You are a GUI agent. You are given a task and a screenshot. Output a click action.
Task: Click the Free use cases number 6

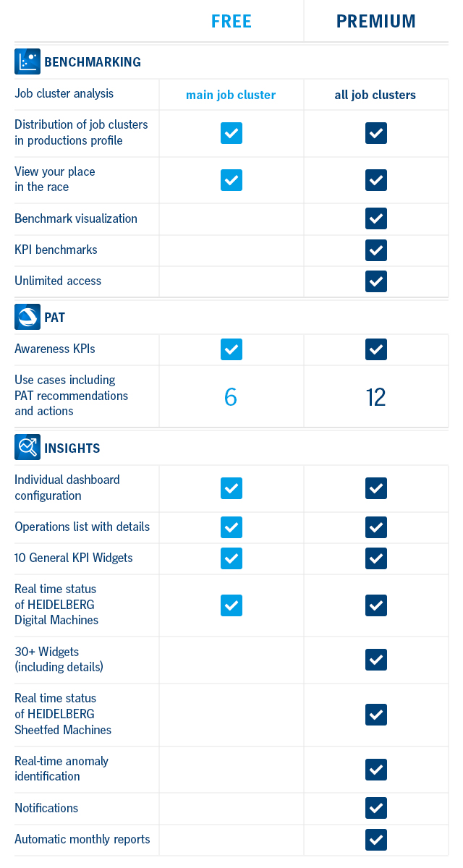[x=231, y=396]
